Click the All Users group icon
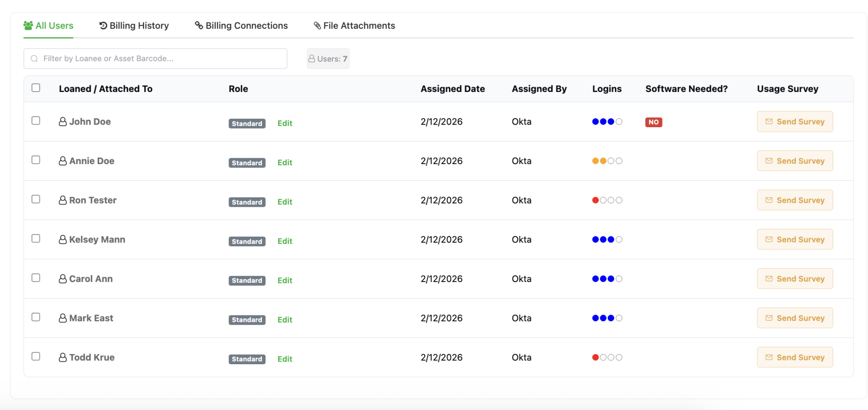 point(28,25)
